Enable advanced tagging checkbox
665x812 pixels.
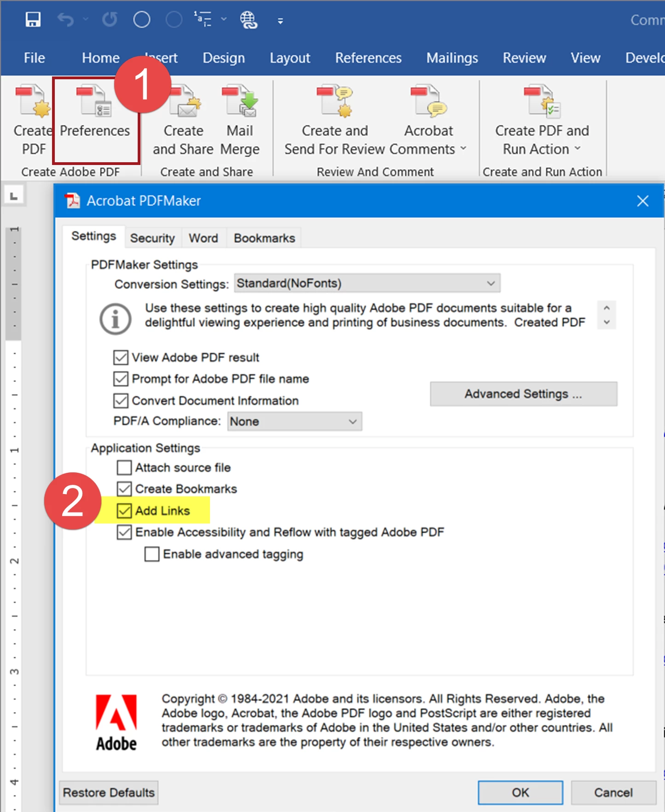point(152,554)
